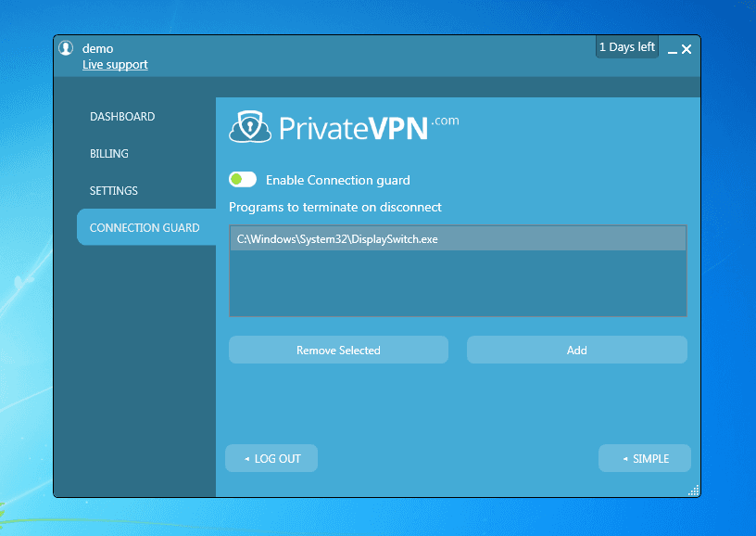Select the Connection Guard tab
The width and height of the screenshot is (756, 536).
coord(145,228)
